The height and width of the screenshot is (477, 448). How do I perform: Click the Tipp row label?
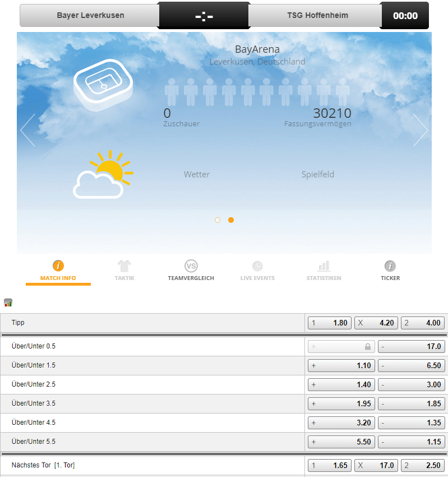tap(18, 323)
